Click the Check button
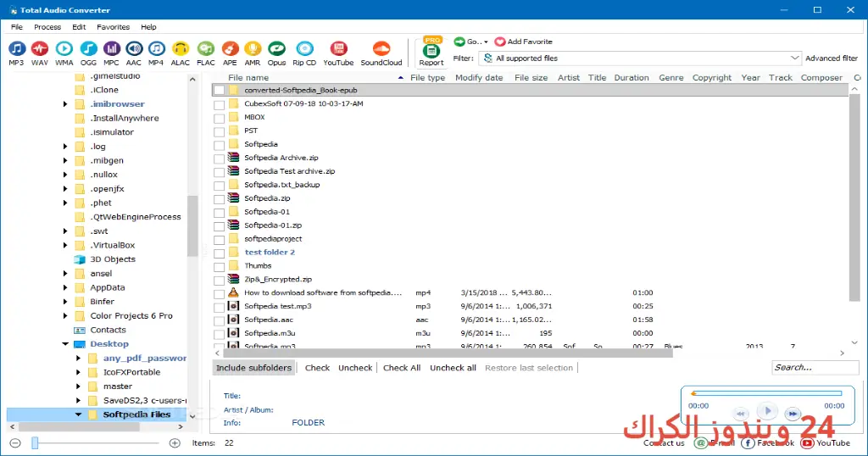Viewport: 868px width, 456px height. [x=317, y=368]
